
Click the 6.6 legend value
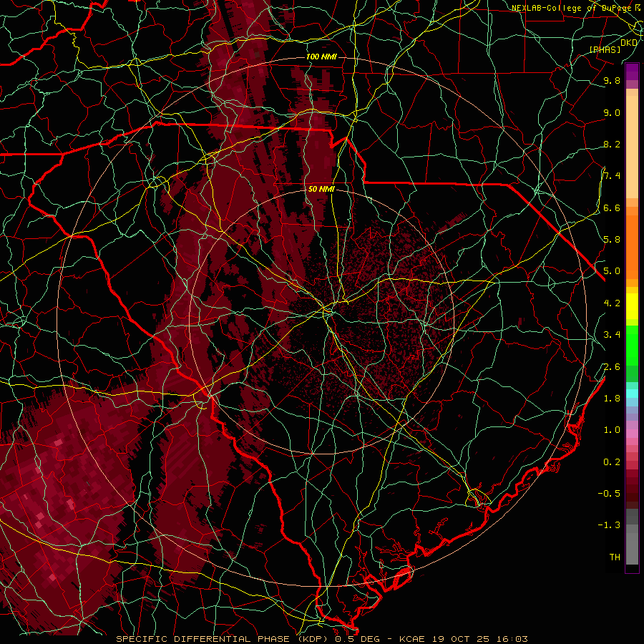612,208
